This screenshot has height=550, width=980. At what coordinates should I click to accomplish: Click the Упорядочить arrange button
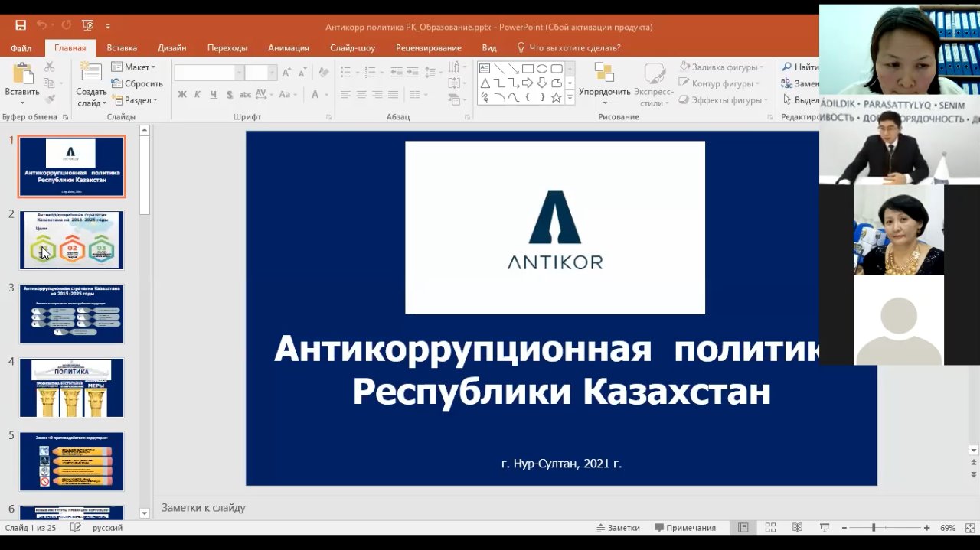coord(605,84)
